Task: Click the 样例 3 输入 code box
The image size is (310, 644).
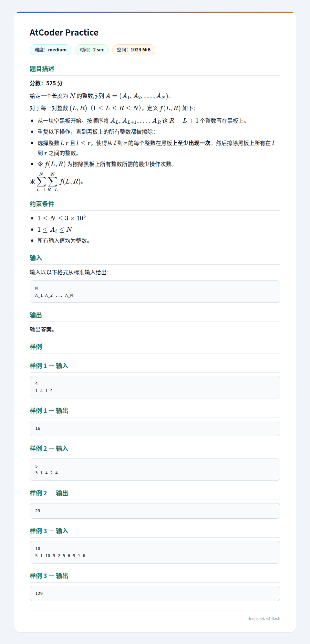Action: tap(155, 552)
